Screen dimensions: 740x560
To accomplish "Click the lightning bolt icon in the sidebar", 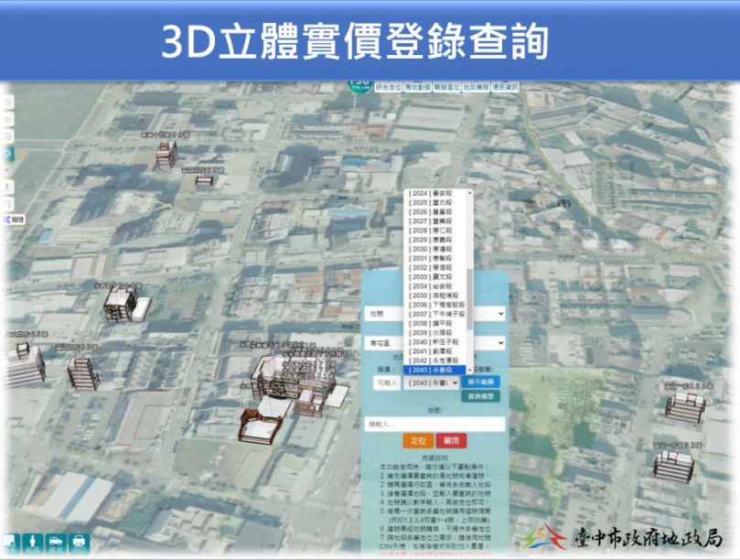I will [9, 185].
